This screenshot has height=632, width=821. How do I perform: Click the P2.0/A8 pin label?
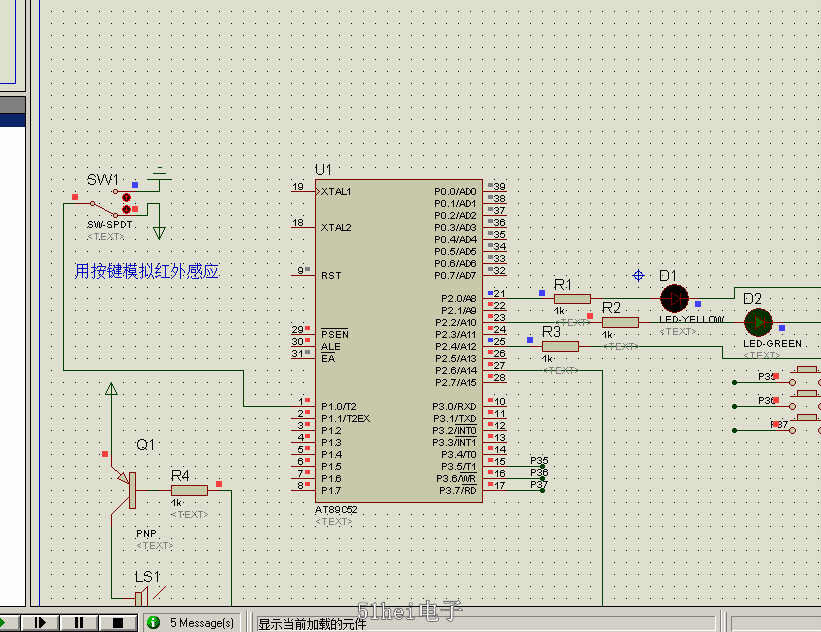tap(459, 298)
